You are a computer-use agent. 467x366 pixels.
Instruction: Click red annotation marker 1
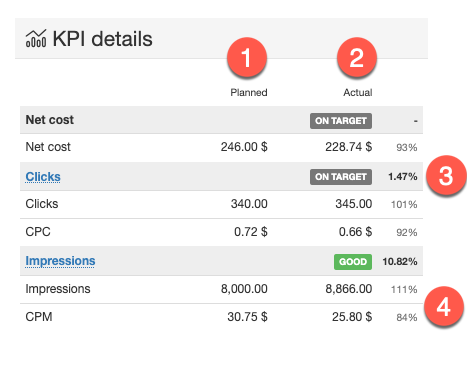[247, 58]
